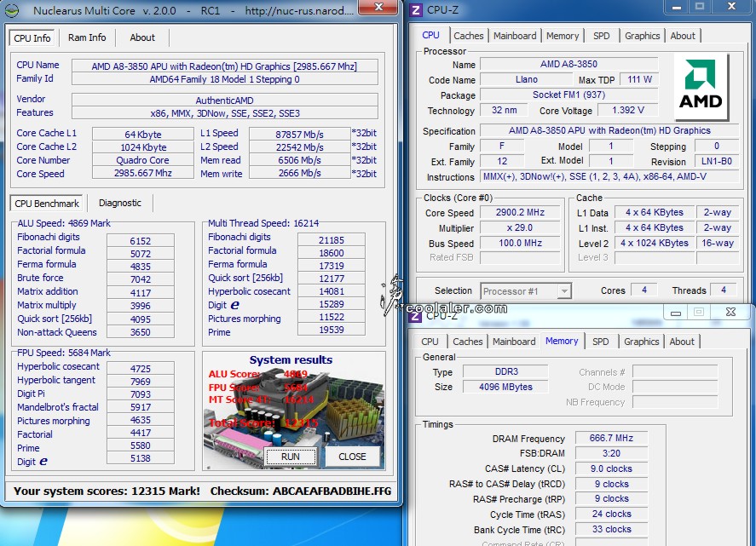This screenshot has height=546, width=756.
Task: Click the 'x86, MMX, 3DNow, SSE, SSE2, SSE3' features field
Action: click(224, 113)
